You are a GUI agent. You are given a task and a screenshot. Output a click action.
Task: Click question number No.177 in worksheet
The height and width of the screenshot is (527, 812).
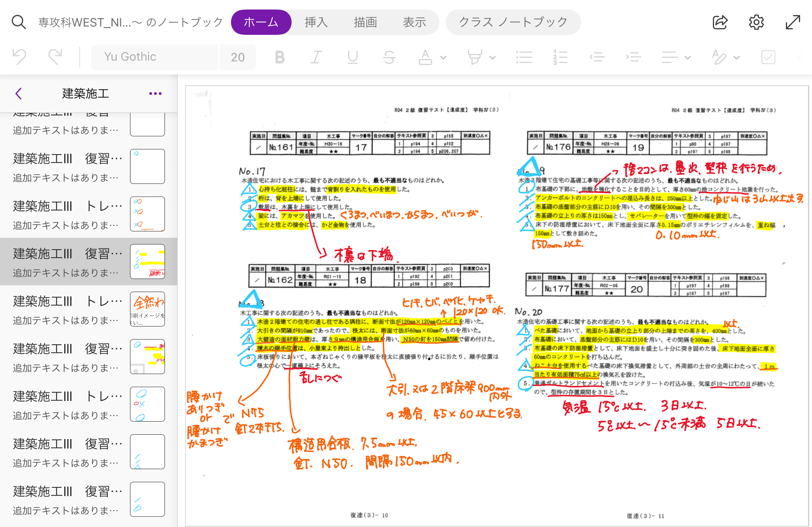[x=557, y=289]
